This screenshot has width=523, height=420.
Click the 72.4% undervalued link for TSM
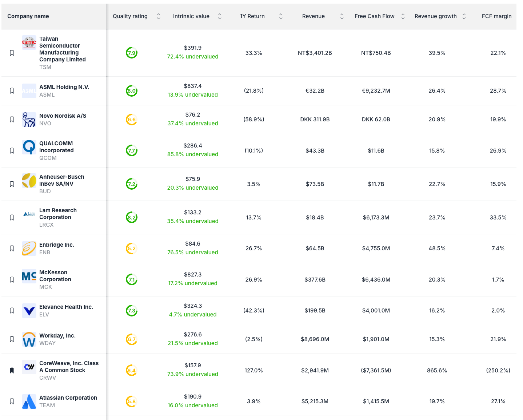[x=192, y=57]
